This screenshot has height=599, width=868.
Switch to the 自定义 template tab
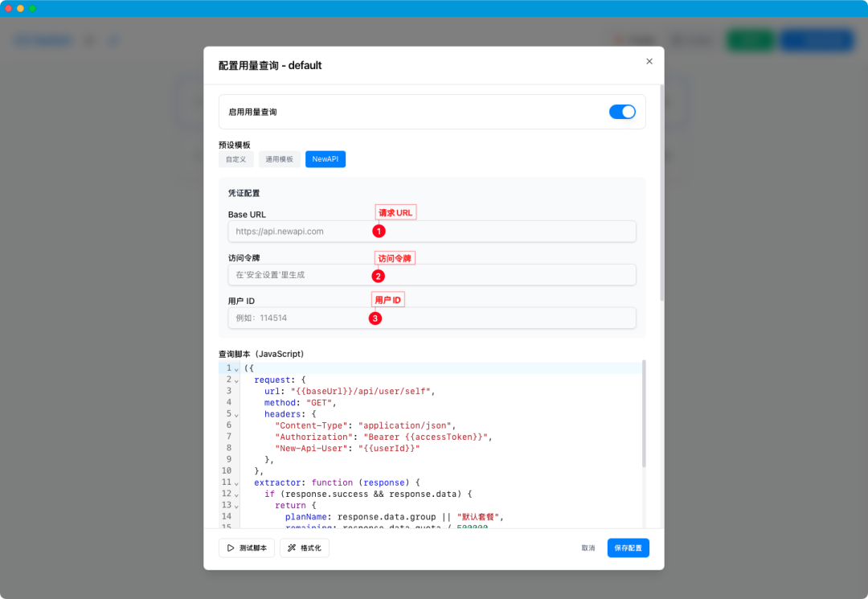pos(235,158)
